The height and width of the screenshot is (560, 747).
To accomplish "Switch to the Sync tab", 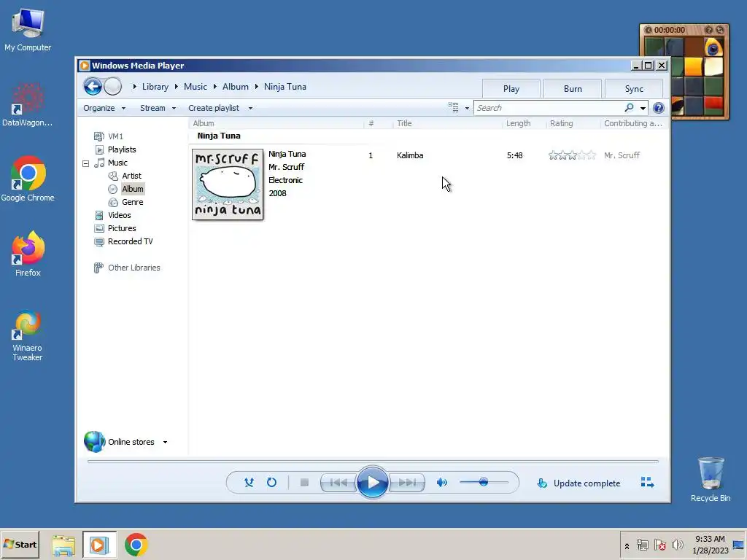I will (x=634, y=89).
